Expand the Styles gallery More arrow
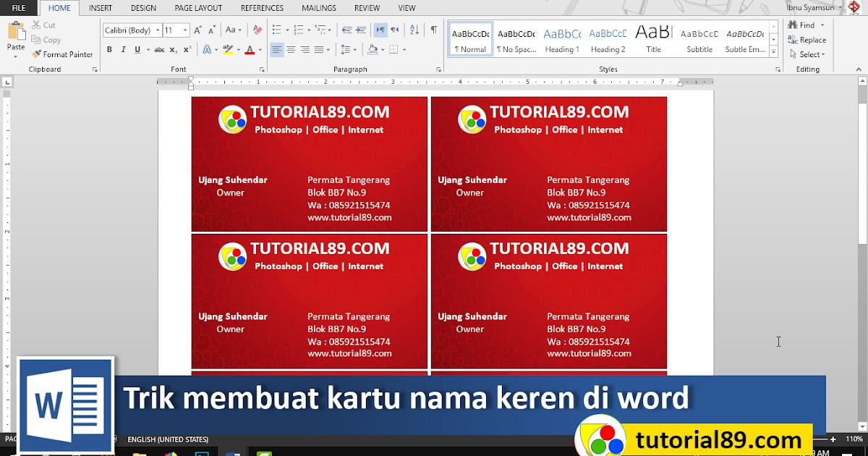 point(774,53)
